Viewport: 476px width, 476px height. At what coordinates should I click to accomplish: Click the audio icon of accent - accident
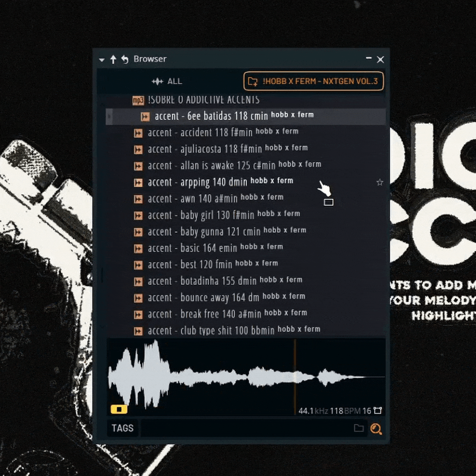point(138,133)
